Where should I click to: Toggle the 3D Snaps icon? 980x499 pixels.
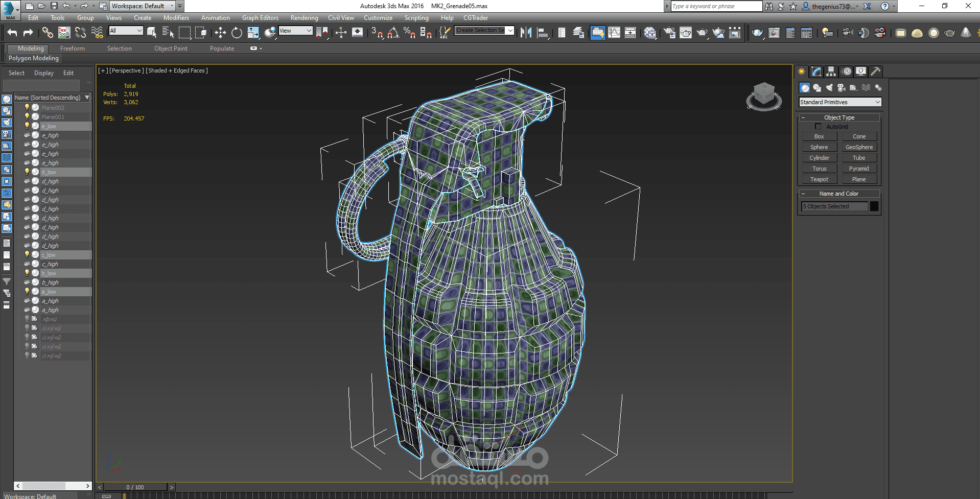point(377,33)
